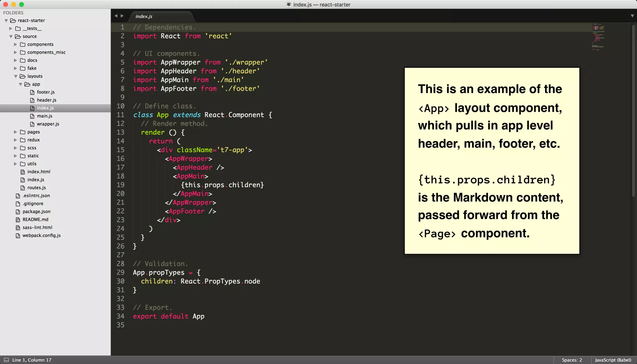Expand the static folder arrow
The width and height of the screenshot is (637, 364).
[16, 156]
